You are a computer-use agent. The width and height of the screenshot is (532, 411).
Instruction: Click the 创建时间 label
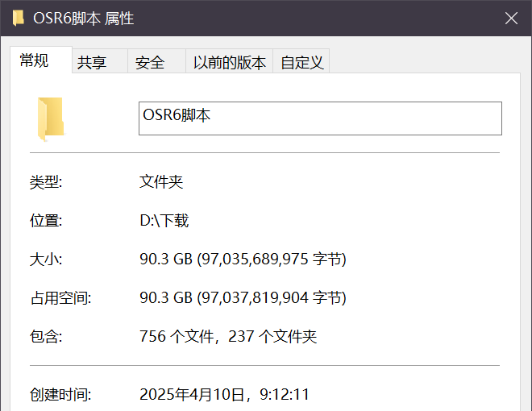tap(60, 394)
